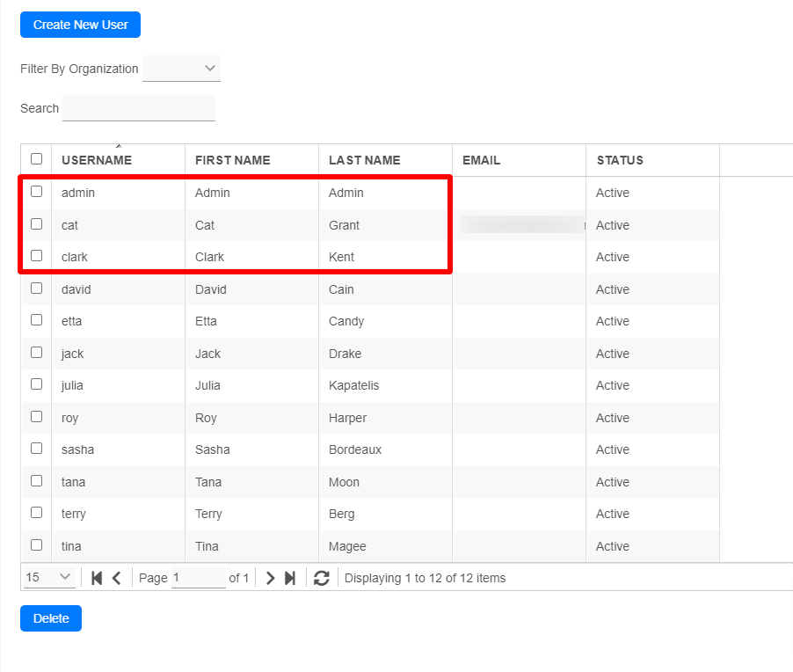Jump to last page in pager
Screen dimensions: 793x672
pyautogui.click(x=289, y=578)
